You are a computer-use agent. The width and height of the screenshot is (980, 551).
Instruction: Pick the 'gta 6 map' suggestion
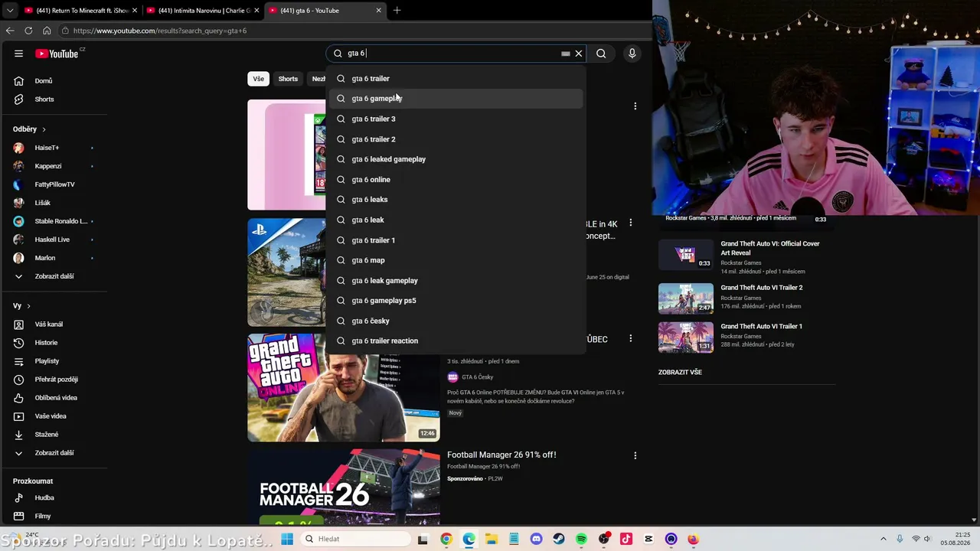456,260
